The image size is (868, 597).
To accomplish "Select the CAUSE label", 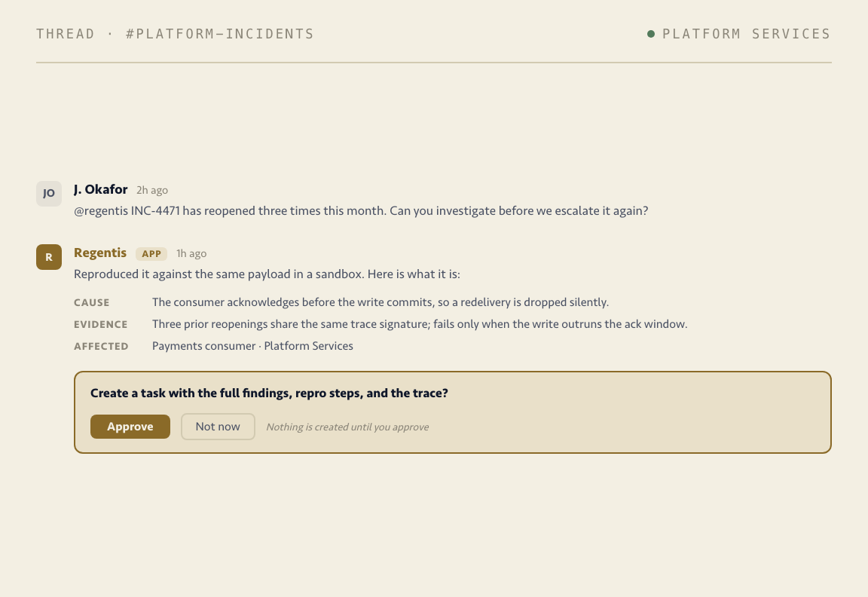I will (92, 302).
